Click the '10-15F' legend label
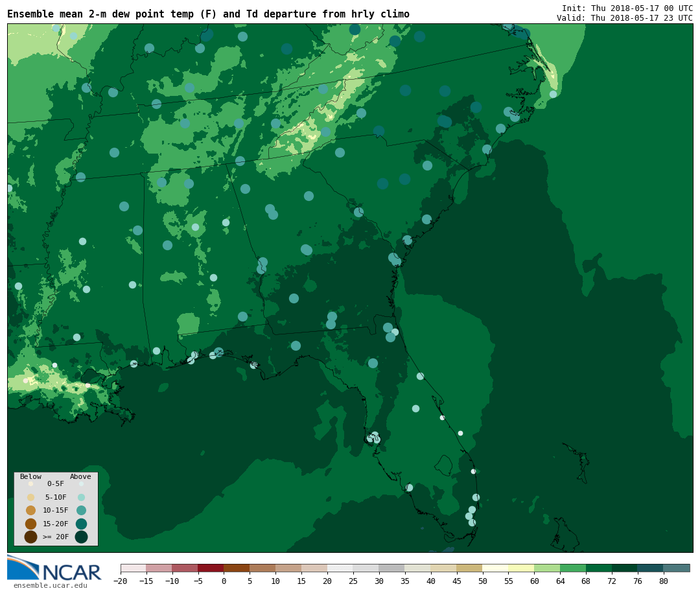This screenshot has height=593, width=700. pyautogui.click(x=56, y=511)
